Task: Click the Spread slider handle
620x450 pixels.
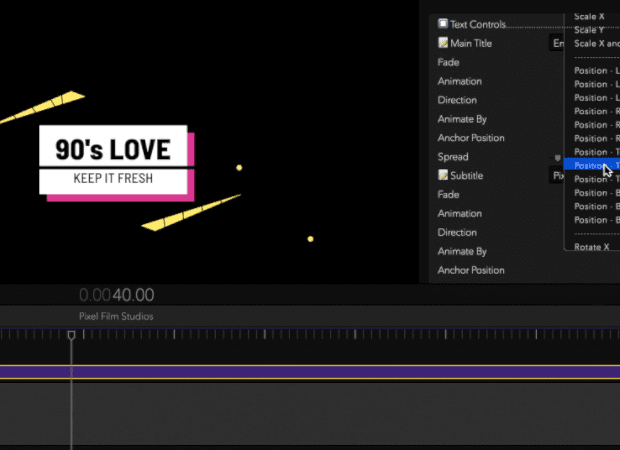Action: click(558, 158)
